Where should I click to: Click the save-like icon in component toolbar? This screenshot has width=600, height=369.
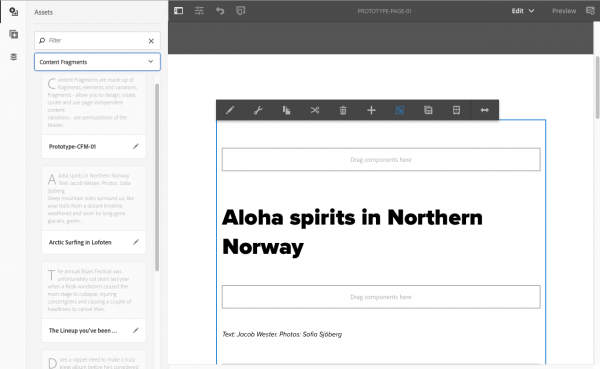click(x=428, y=110)
